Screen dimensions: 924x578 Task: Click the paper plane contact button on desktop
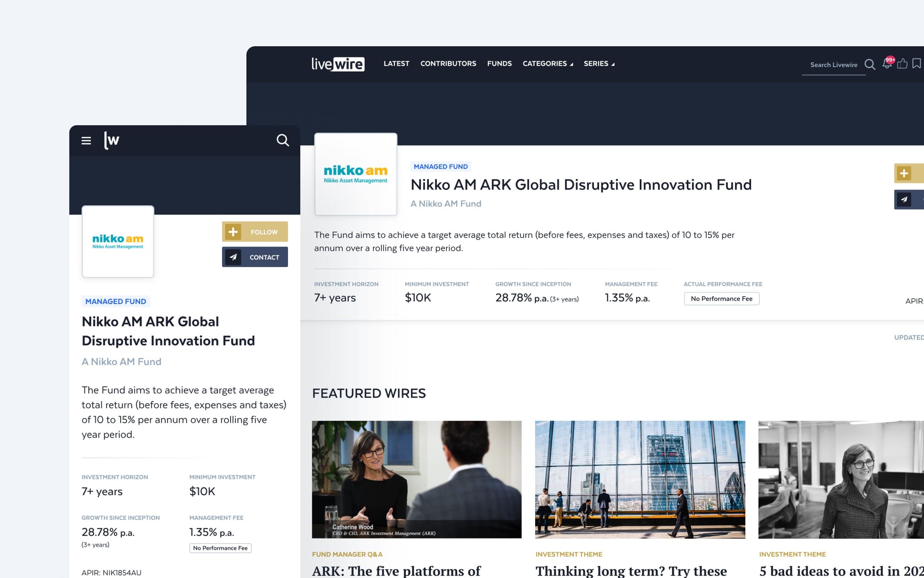pyautogui.click(x=909, y=200)
